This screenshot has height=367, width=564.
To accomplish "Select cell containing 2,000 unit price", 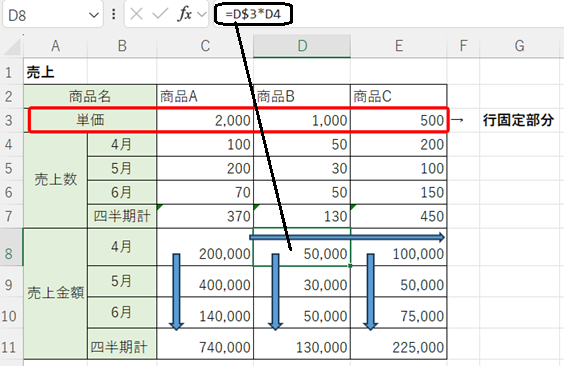I will (205, 121).
